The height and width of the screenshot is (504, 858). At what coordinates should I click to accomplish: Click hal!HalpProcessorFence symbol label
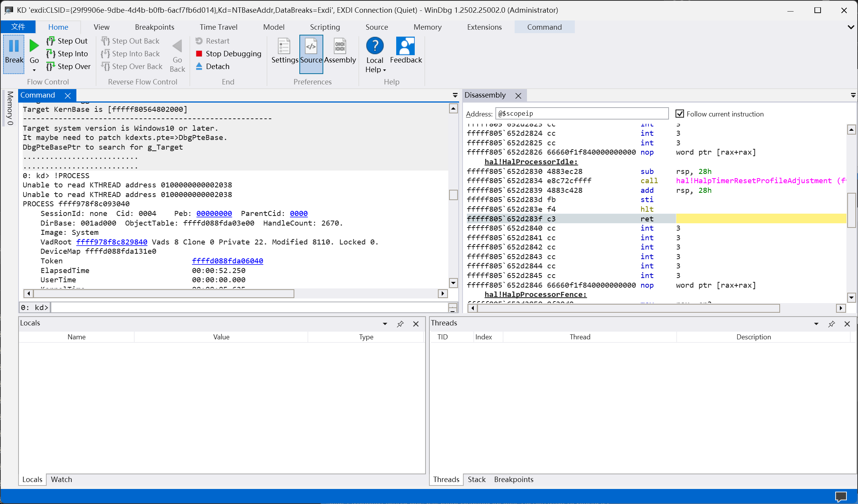[x=535, y=294]
